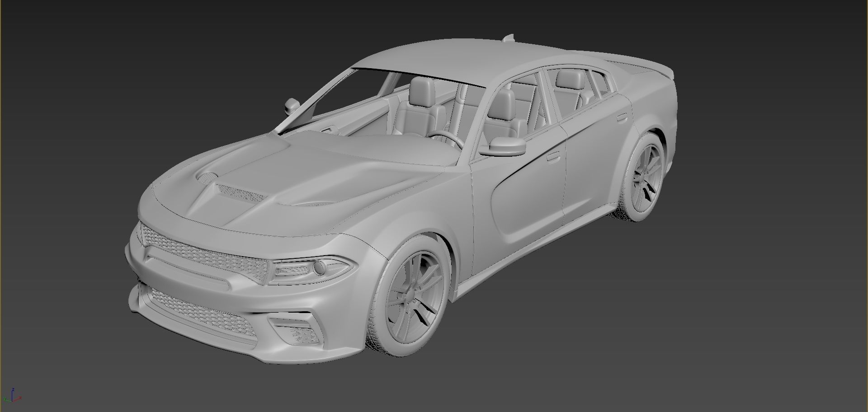
Task: Select the roof antenna fin
Action: tap(509, 38)
